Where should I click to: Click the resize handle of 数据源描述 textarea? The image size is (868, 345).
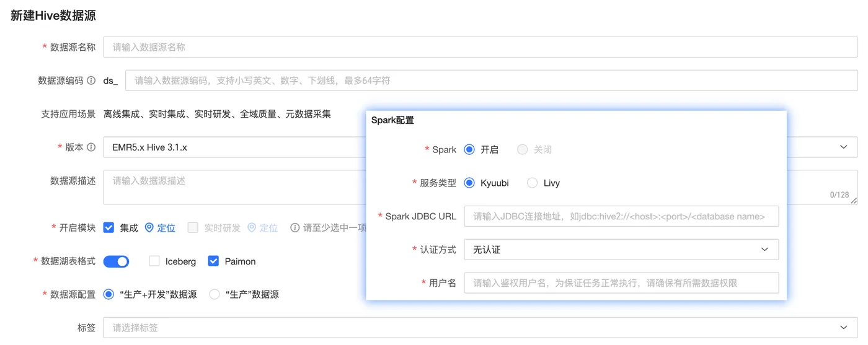(854, 200)
